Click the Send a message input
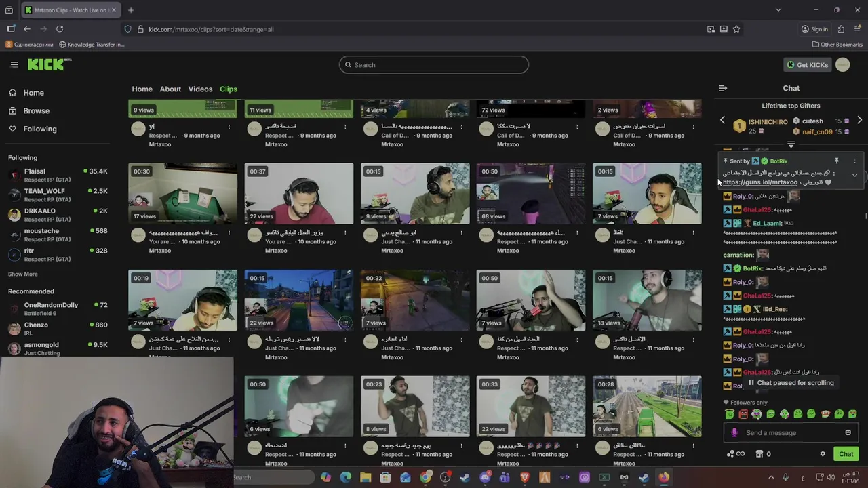The width and height of the screenshot is (868, 488). pos(791,432)
